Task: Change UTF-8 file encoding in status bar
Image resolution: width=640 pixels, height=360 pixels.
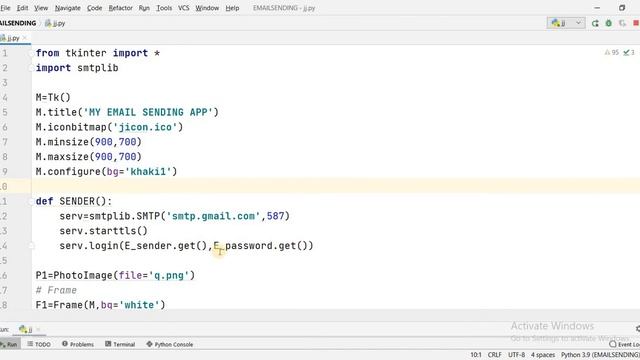Action: click(516, 355)
